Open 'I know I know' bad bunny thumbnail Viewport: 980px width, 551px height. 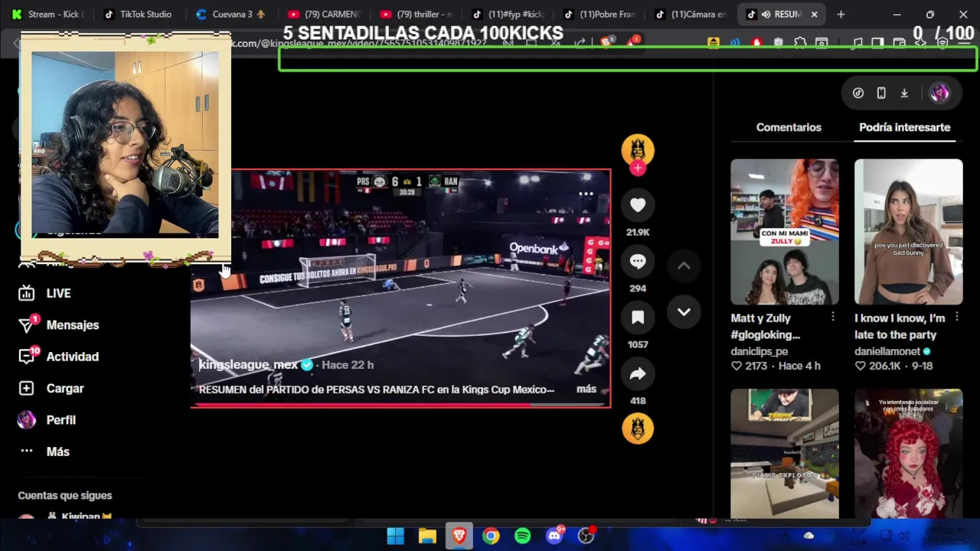point(908,232)
